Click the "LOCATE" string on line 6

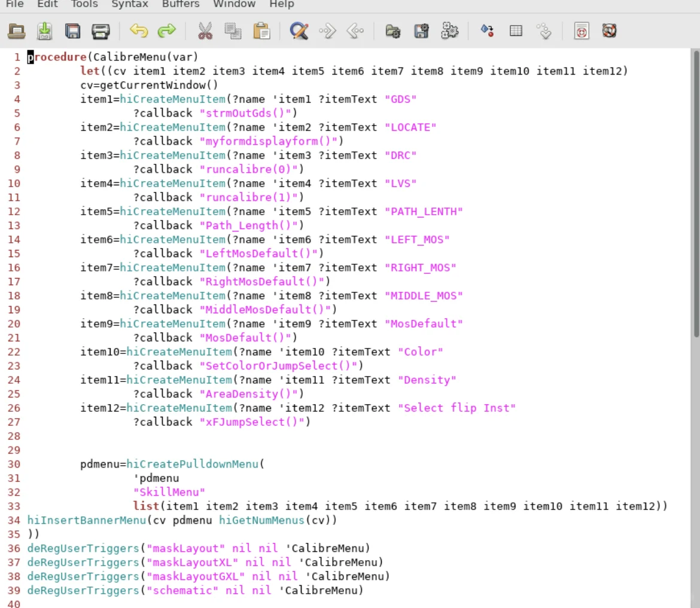coord(410,127)
